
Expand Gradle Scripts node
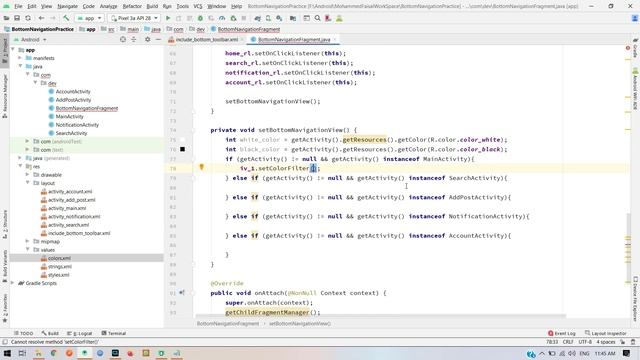coord(13,283)
